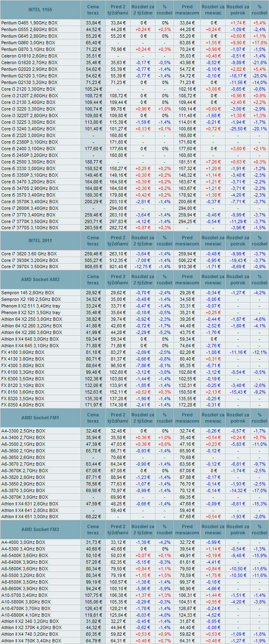The height and width of the screenshot is (644, 269).
Task: Click the -14,32 € half-year difference for A8-3870
Action: point(238,490)
